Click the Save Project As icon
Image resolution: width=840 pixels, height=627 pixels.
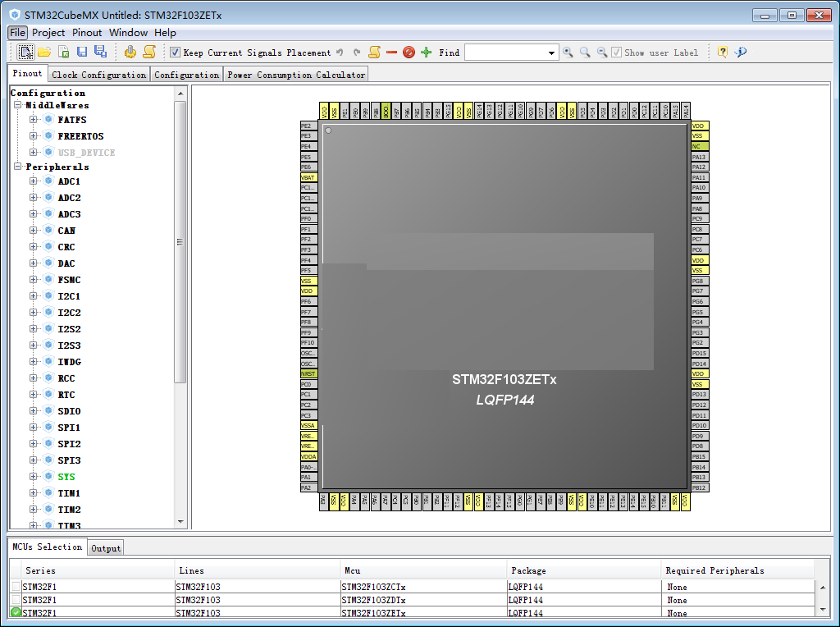pos(100,52)
